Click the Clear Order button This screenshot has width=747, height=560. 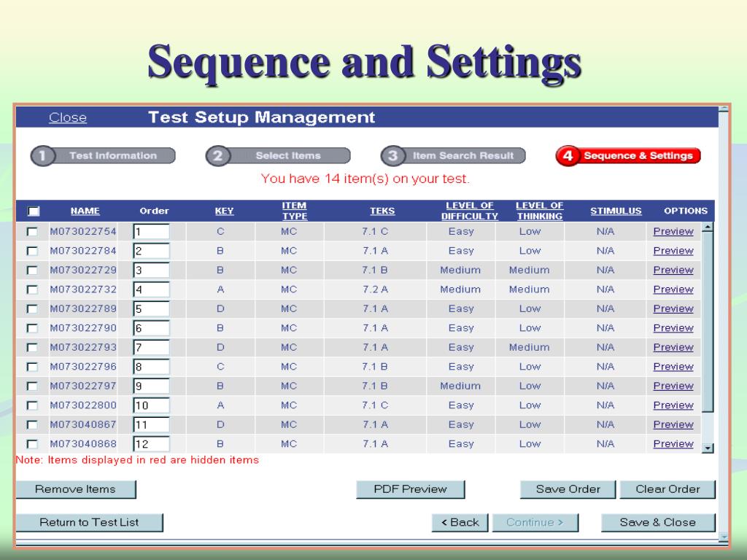[667, 489]
